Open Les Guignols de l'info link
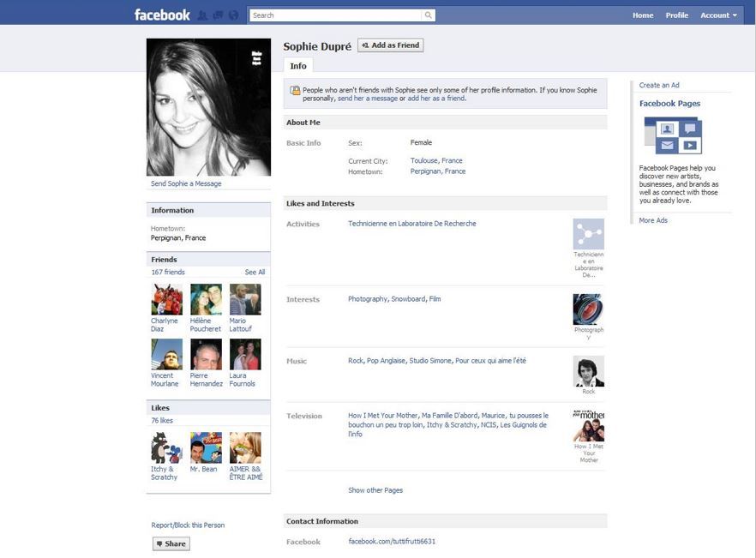 [447, 429]
